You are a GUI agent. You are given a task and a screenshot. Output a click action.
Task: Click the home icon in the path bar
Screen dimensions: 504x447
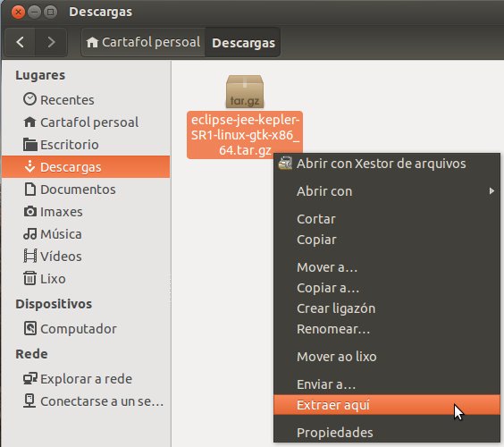(92, 42)
